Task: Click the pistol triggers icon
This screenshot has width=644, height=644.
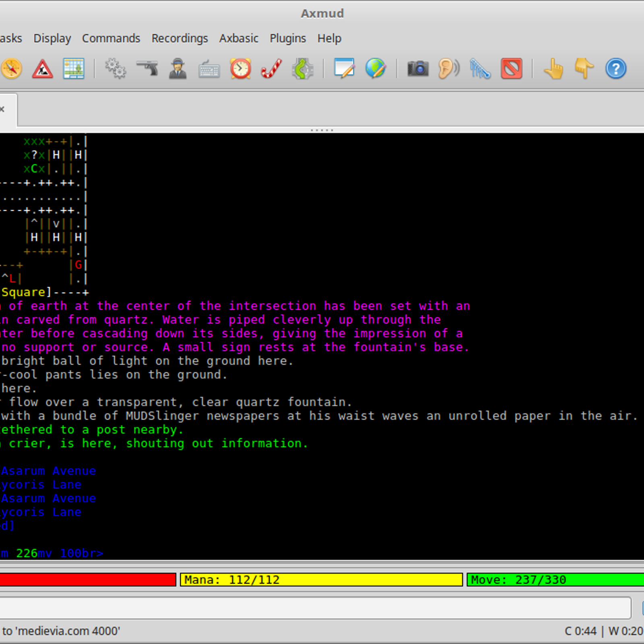Action: (147, 69)
